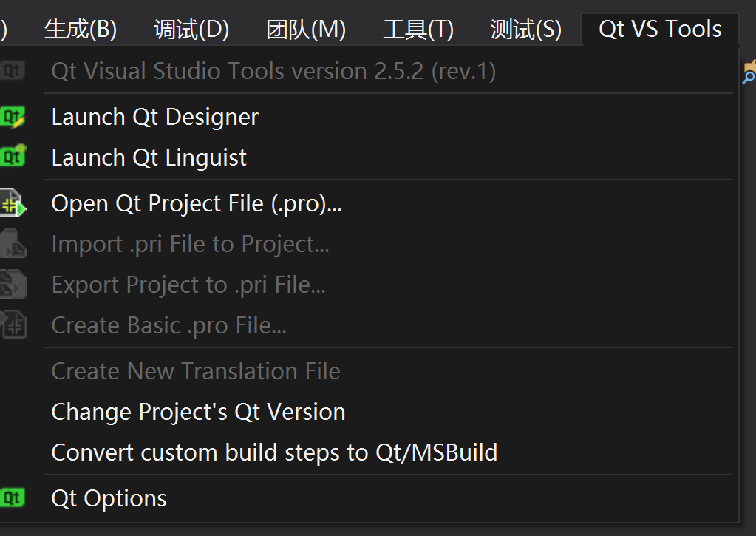Image resolution: width=756 pixels, height=536 pixels.
Task: Select the Qt VS Tools menu title
Action: (x=658, y=29)
